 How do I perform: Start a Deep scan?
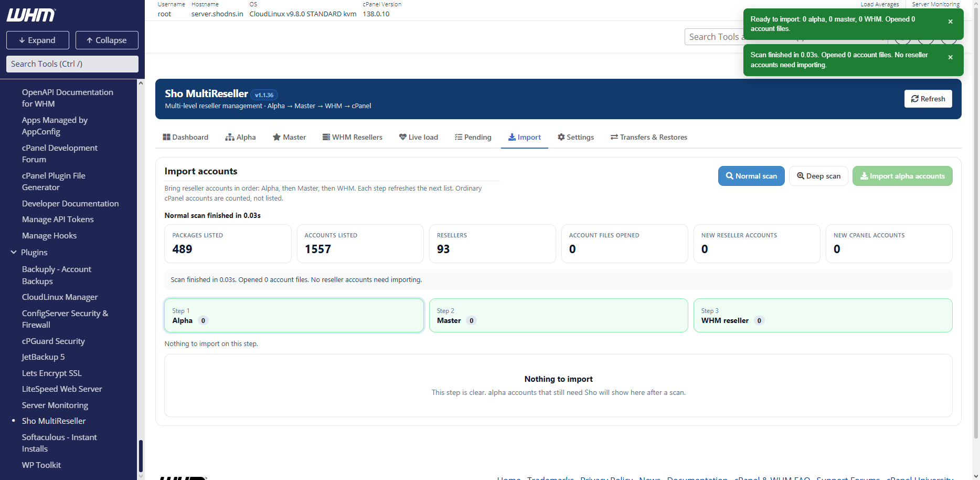(x=818, y=176)
